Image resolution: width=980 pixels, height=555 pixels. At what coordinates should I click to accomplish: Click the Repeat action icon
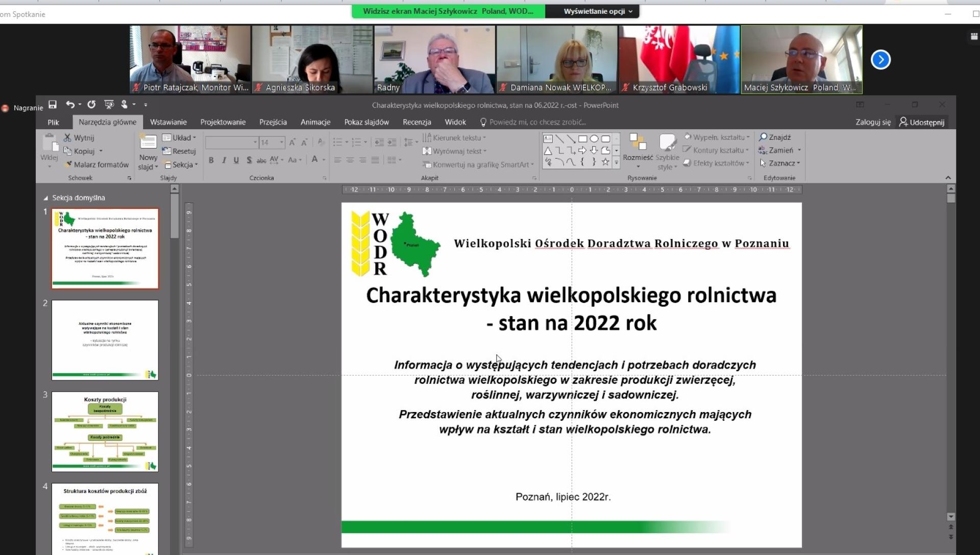(x=91, y=105)
